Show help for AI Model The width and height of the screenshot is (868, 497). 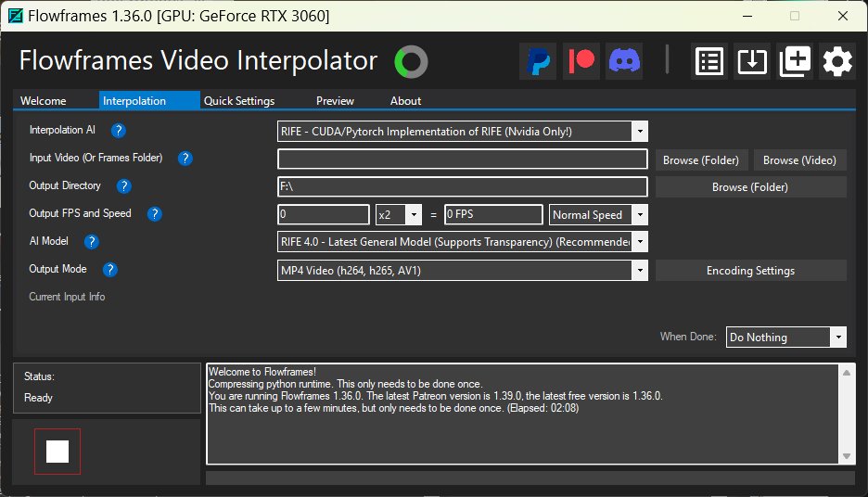click(91, 241)
